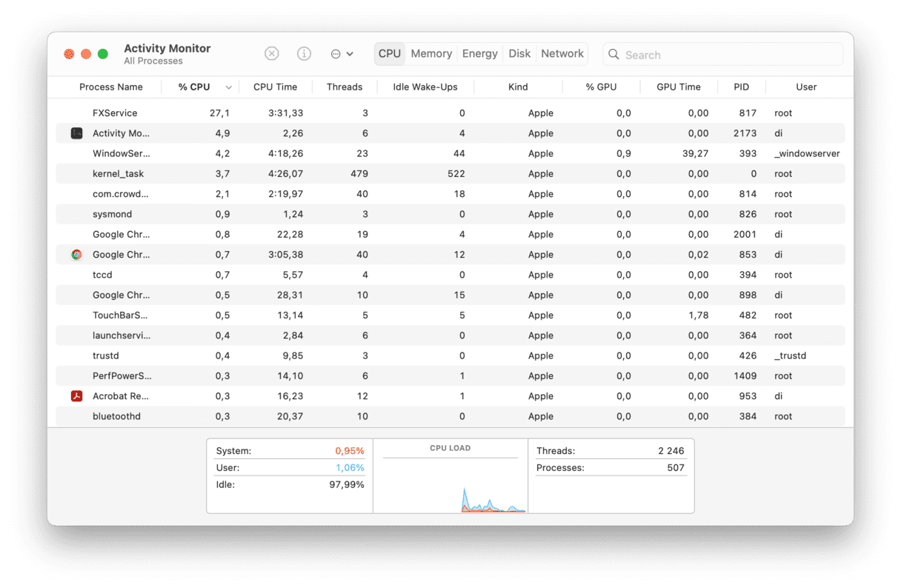Sort by PID column header

[x=742, y=87]
